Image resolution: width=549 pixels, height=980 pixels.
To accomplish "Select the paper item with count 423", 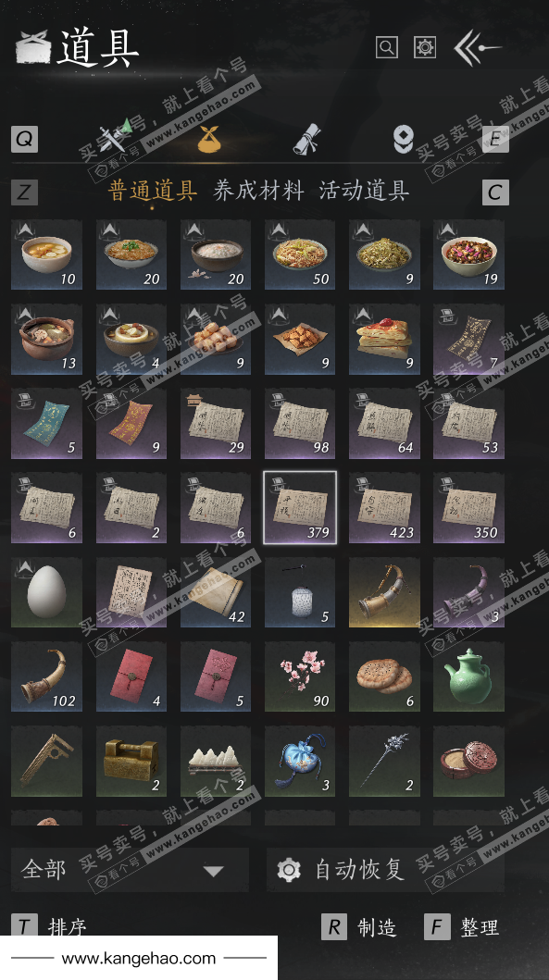I will [384, 508].
